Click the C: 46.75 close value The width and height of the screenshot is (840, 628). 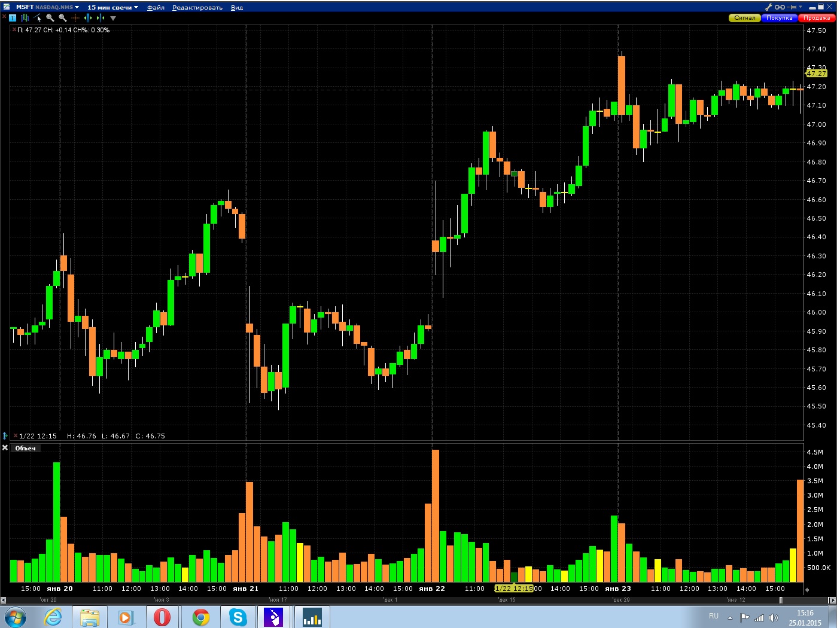click(x=150, y=436)
